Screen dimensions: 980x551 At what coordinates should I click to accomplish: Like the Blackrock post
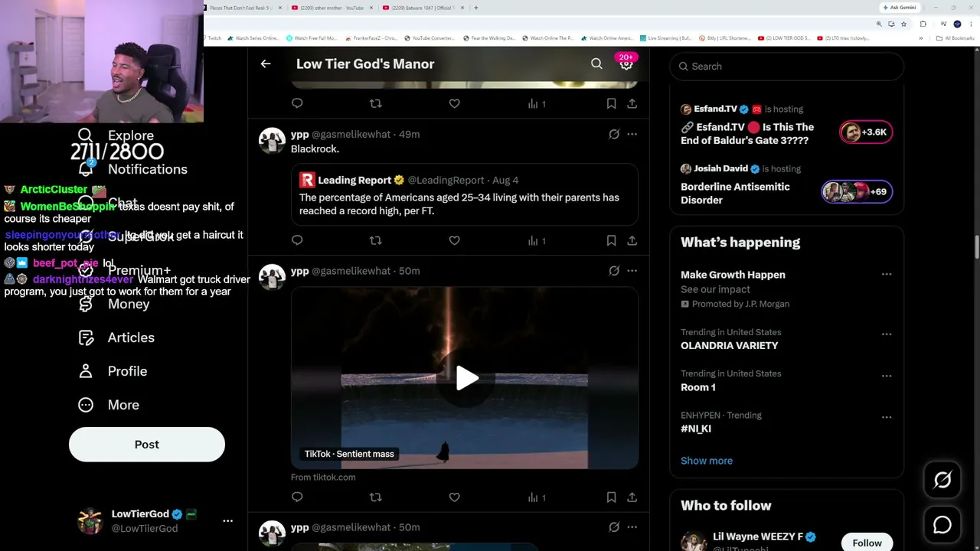454,240
